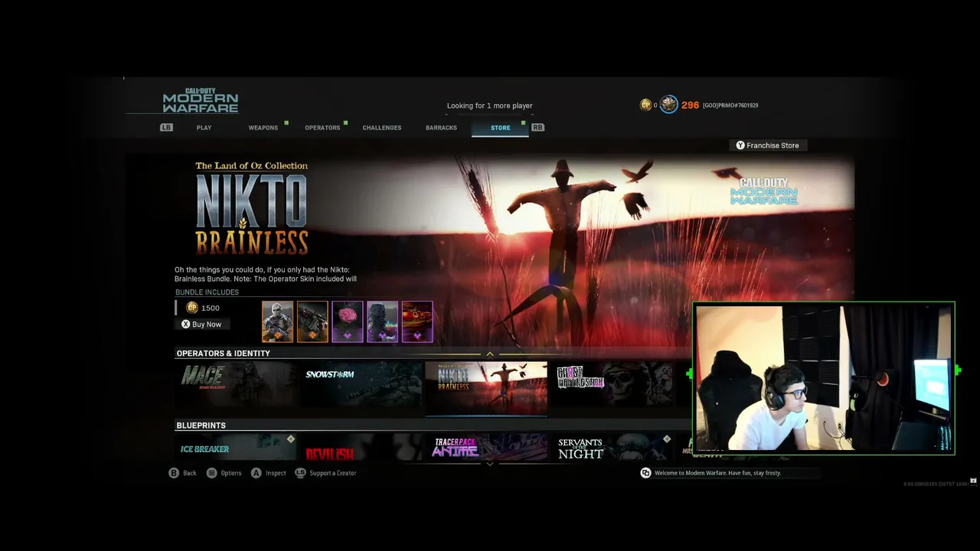Switch to the WEAPONS tab
This screenshot has height=551, width=980.
pyautogui.click(x=263, y=128)
